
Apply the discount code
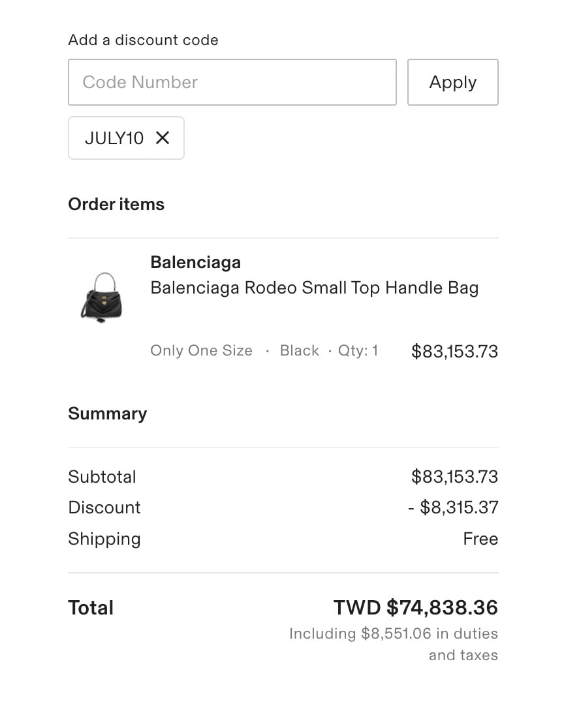[453, 82]
